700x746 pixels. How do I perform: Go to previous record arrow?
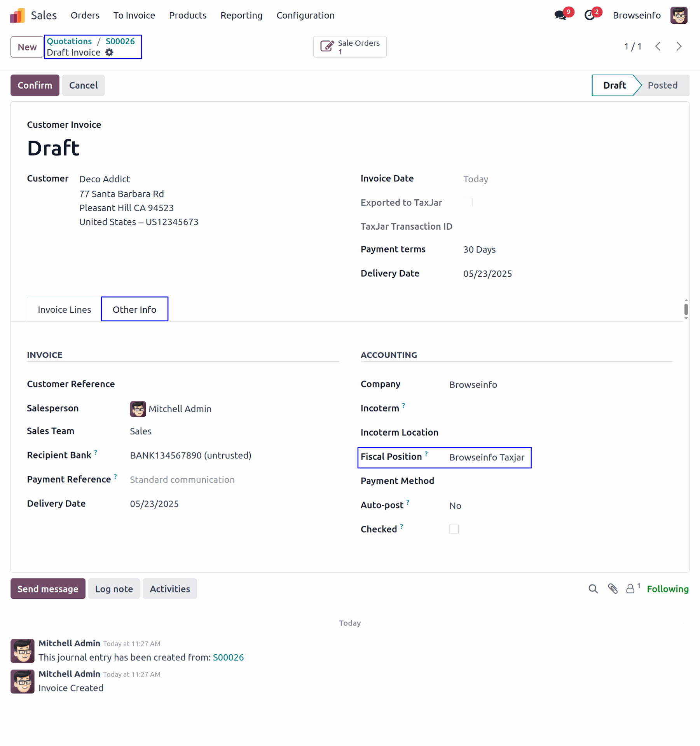pyautogui.click(x=658, y=47)
